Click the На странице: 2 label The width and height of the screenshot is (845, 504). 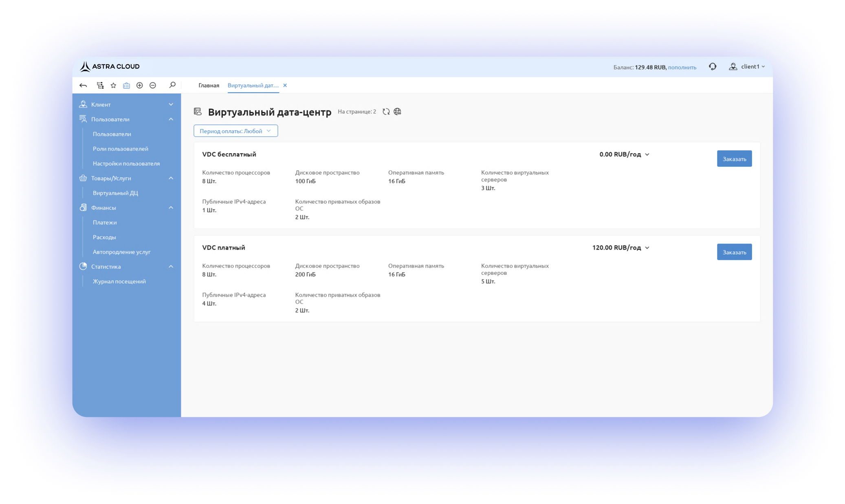(x=357, y=112)
